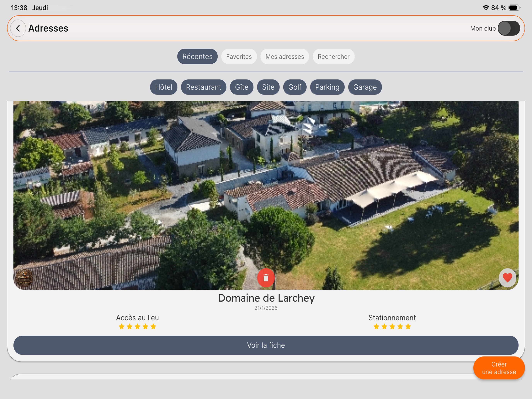Screen dimensions: 532x399
Task: Click the 13:38 clock in status bar
Action: pyautogui.click(x=19, y=8)
